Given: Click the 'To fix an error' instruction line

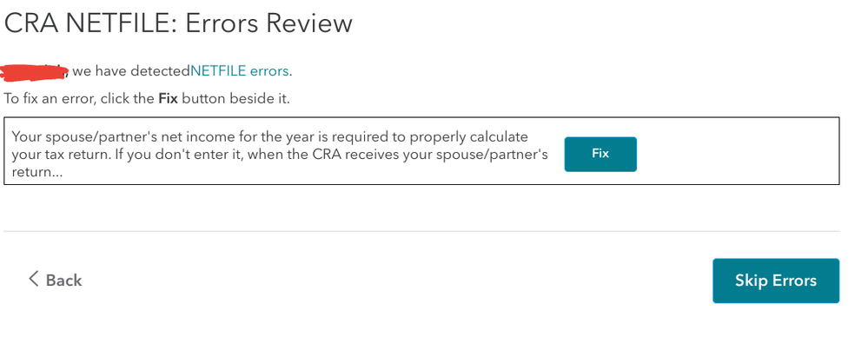Looking at the screenshot, I should click(147, 99).
